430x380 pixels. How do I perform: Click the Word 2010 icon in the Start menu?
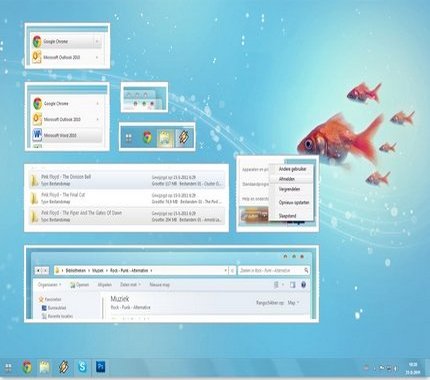coord(37,135)
